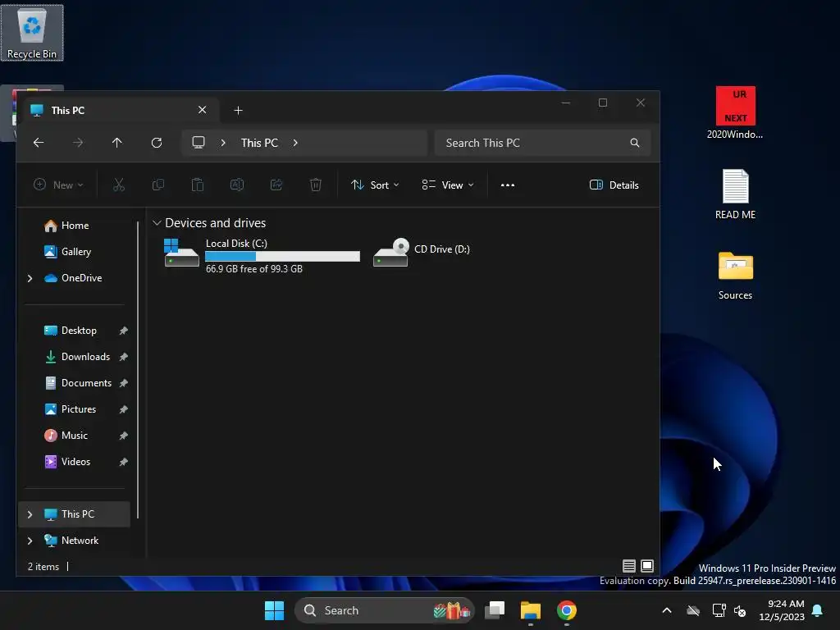Open pinned Videos folder
The width and height of the screenshot is (840, 630).
[75, 462]
